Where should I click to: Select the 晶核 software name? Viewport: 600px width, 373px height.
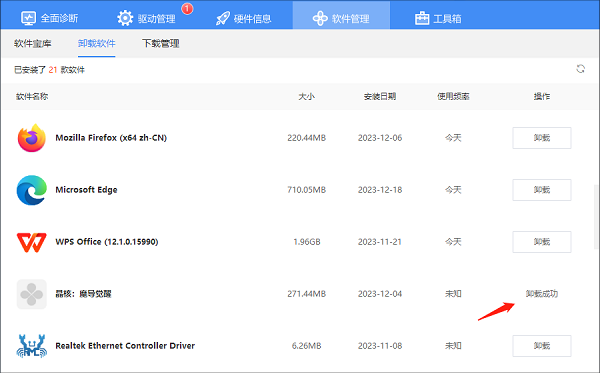(83, 294)
